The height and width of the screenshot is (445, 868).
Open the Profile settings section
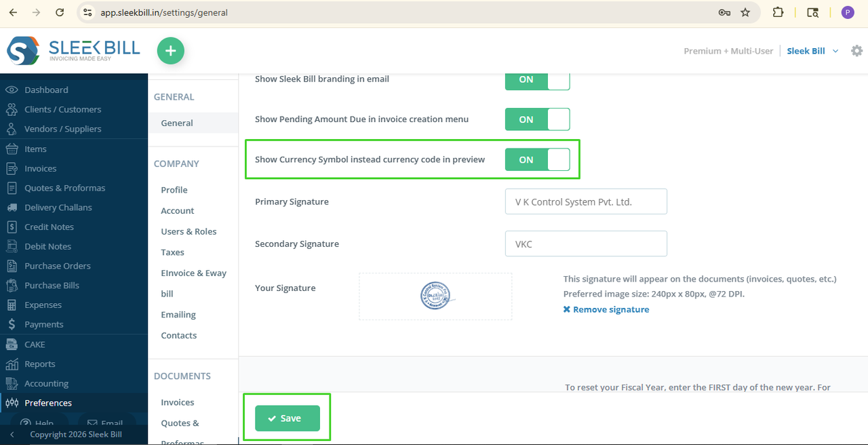[174, 190]
